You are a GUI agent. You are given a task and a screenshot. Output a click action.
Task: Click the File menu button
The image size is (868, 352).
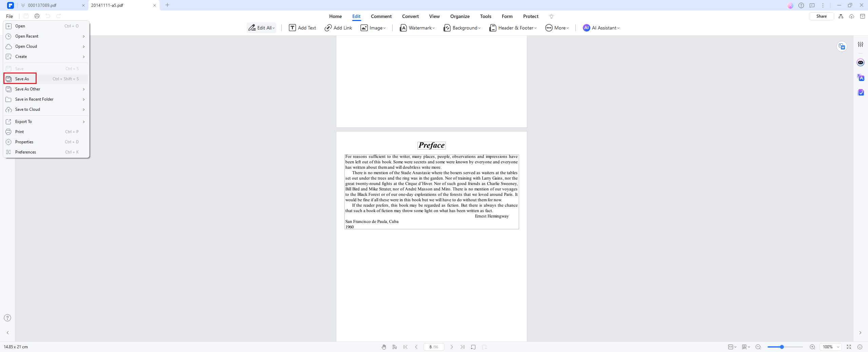tap(9, 16)
